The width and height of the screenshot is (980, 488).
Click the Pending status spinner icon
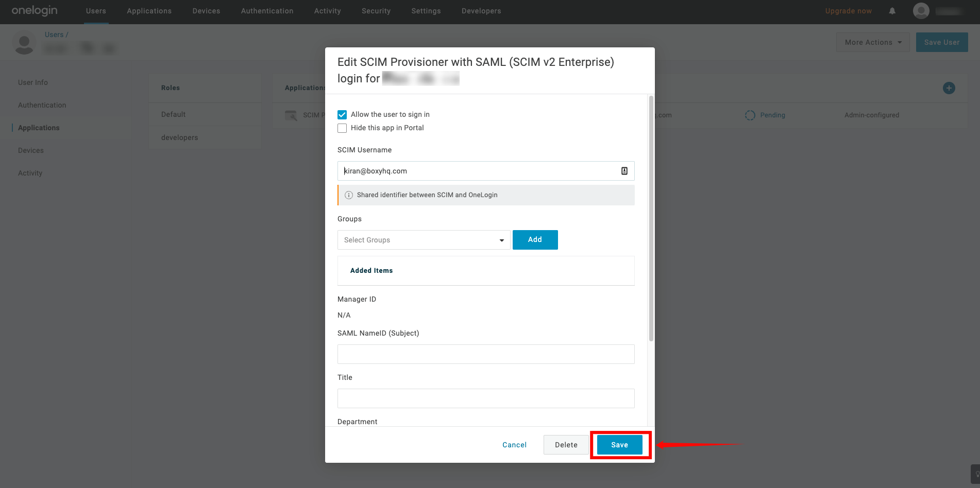point(750,115)
